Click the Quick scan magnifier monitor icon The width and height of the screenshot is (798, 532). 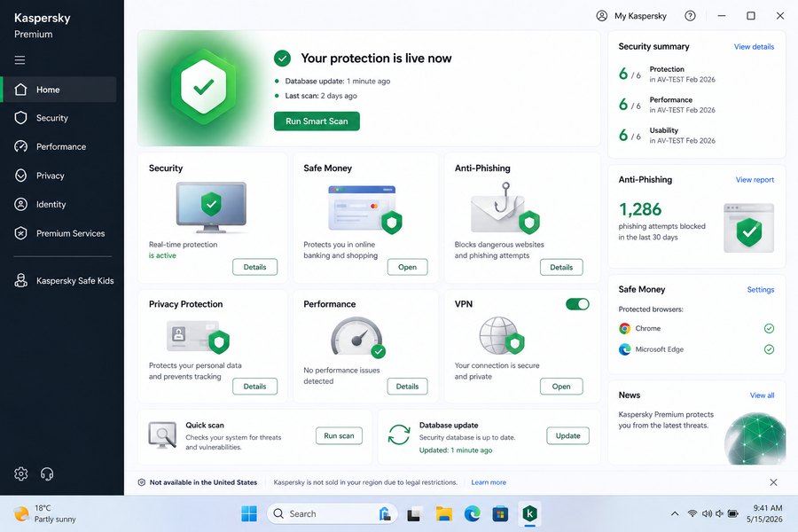click(x=162, y=435)
